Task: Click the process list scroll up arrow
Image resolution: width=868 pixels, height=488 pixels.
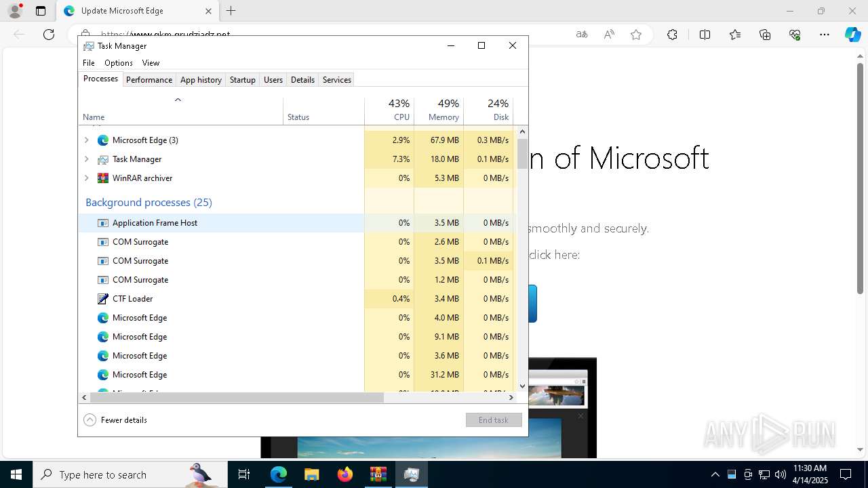Action: 522,131
